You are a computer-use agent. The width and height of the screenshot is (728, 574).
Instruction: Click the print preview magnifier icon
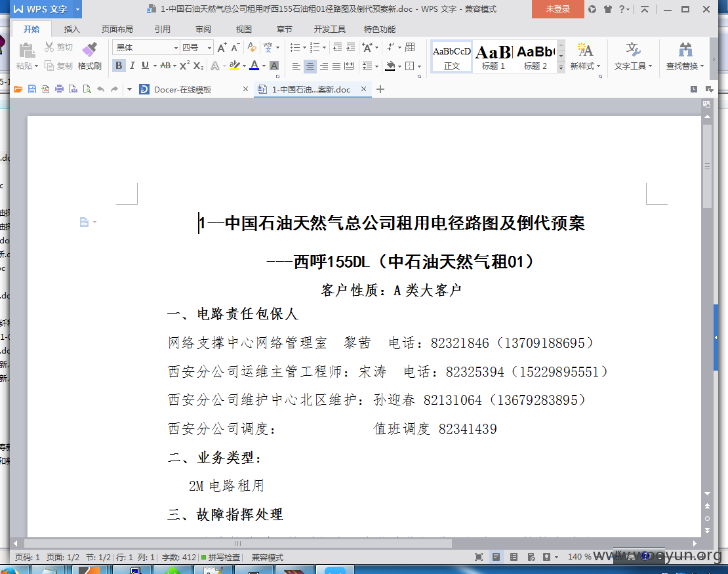click(x=87, y=89)
